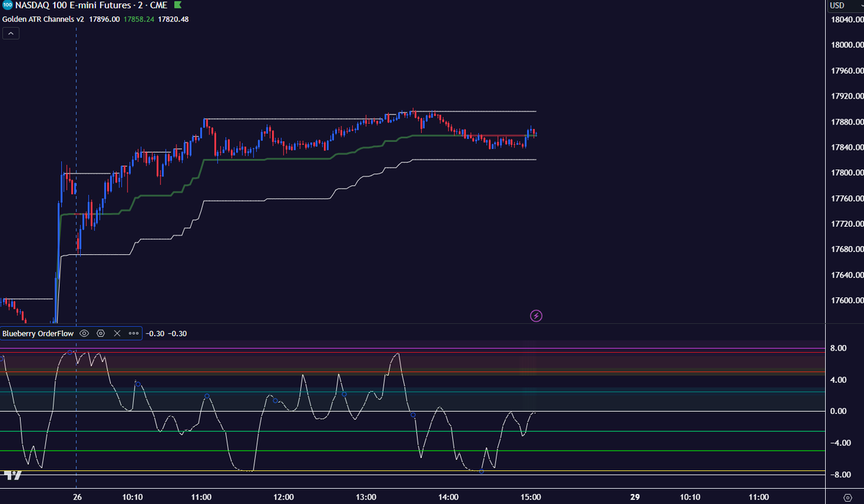864x504 pixels.
Task: Click the 8.00 oscillator scale label
Action: coord(838,348)
